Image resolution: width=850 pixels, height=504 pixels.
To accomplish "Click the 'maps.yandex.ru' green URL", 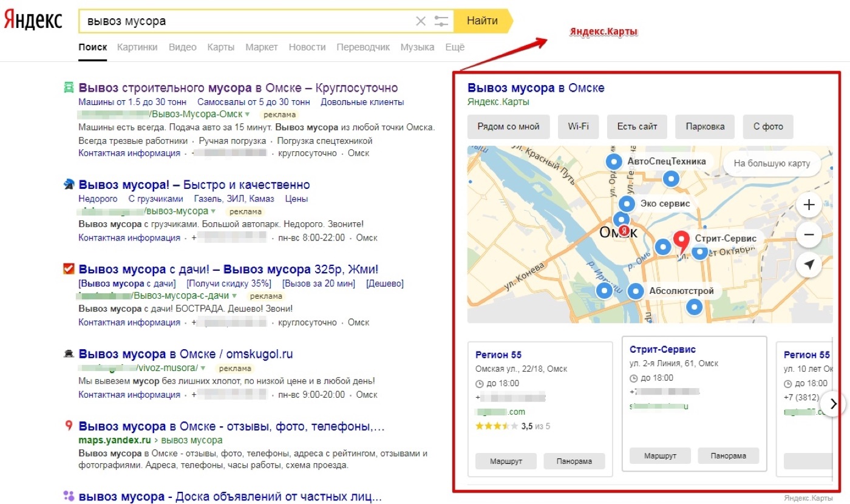I will [x=114, y=440].
